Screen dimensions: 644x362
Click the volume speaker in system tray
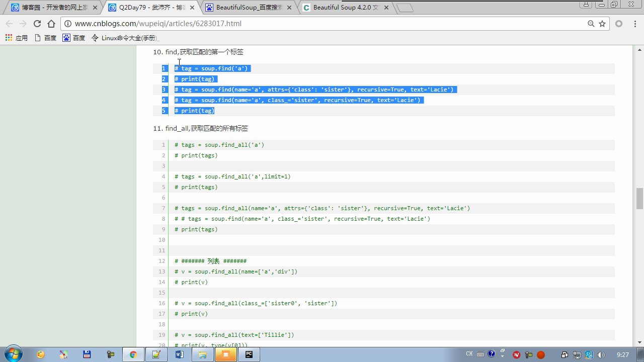601,354
